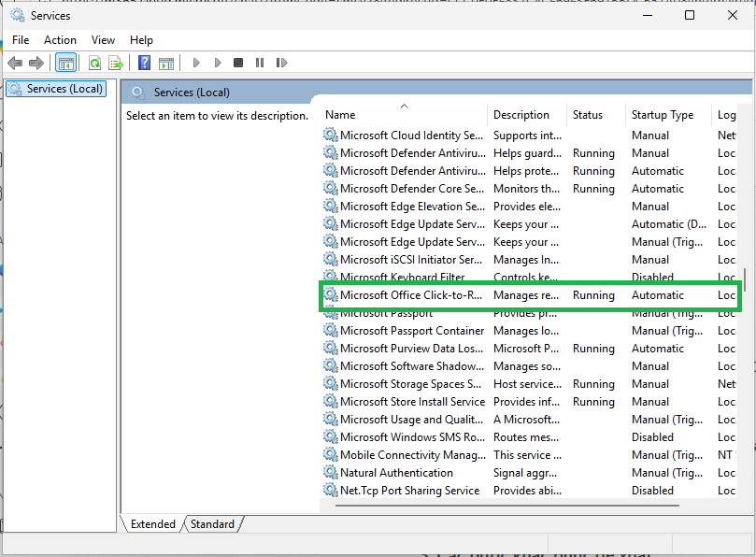Maximize the Services window
Screen dimensions: 756x557
pos(690,16)
